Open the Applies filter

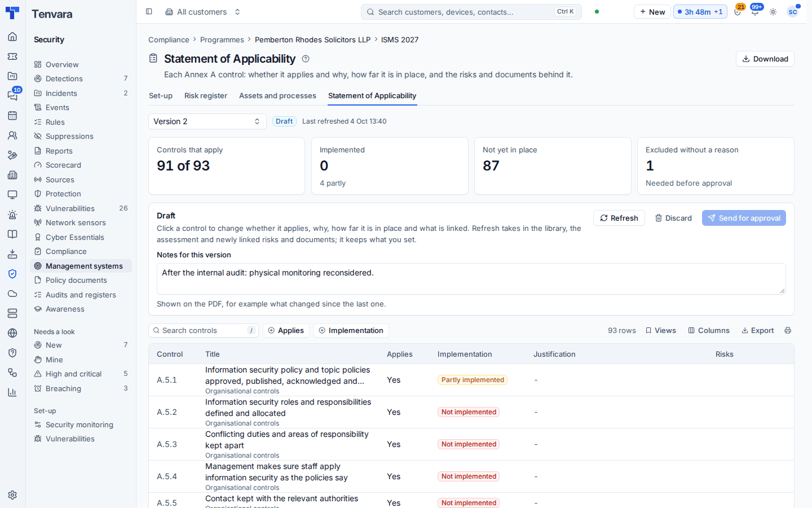pos(286,331)
